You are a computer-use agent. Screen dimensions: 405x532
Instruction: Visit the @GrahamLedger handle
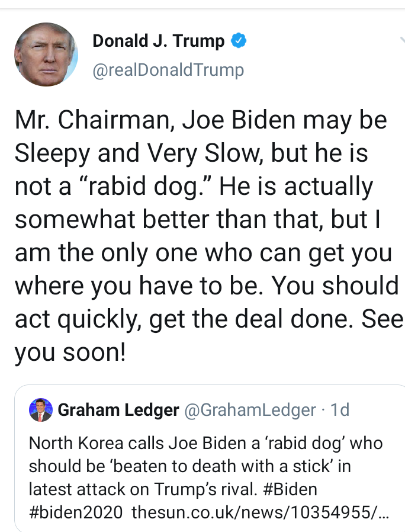250,410
